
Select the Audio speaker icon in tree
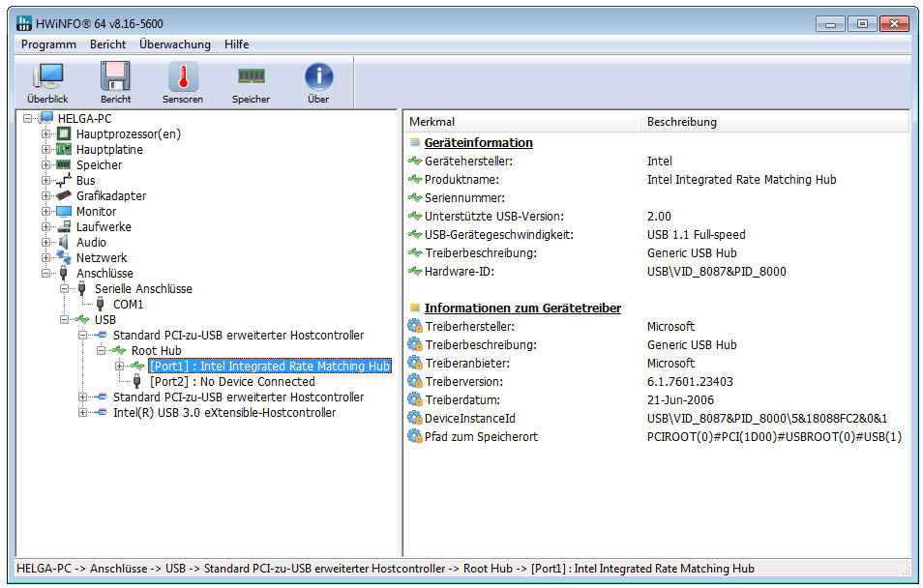click(64, 243)
